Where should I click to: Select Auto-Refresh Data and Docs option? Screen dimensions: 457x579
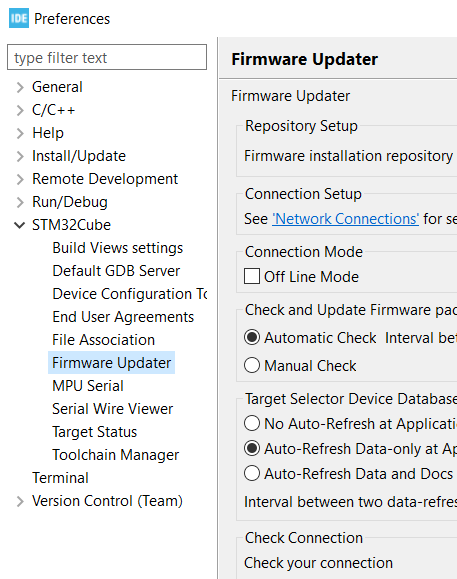(x=252, y=473)
